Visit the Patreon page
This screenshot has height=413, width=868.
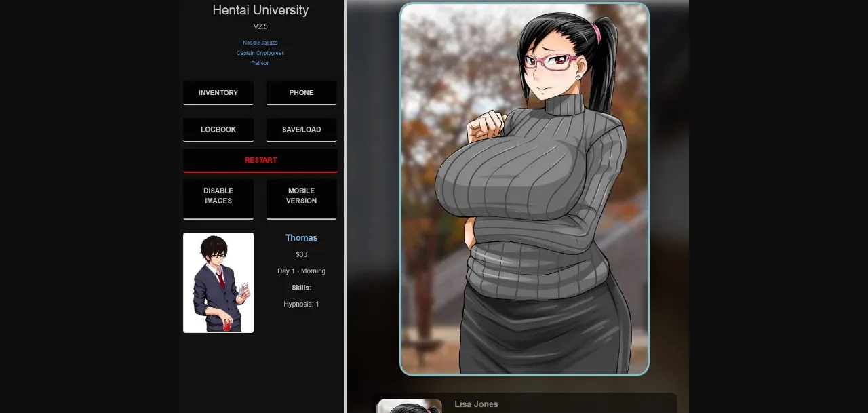click(x=260, y=62)
